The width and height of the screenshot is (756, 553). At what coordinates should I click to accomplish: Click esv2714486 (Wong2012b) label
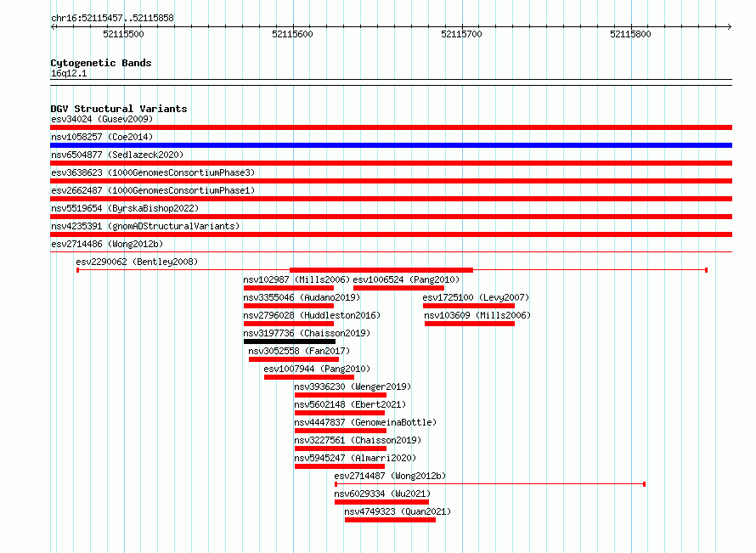click(x=107, y=244)
